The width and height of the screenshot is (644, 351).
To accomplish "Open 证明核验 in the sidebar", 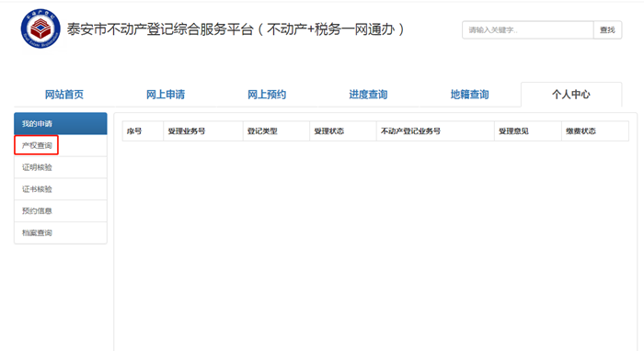I will click(61, 167).
